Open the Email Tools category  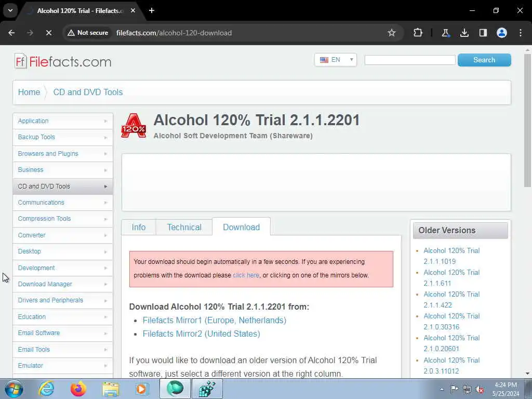pyautogui.click(x=63, y=350)
